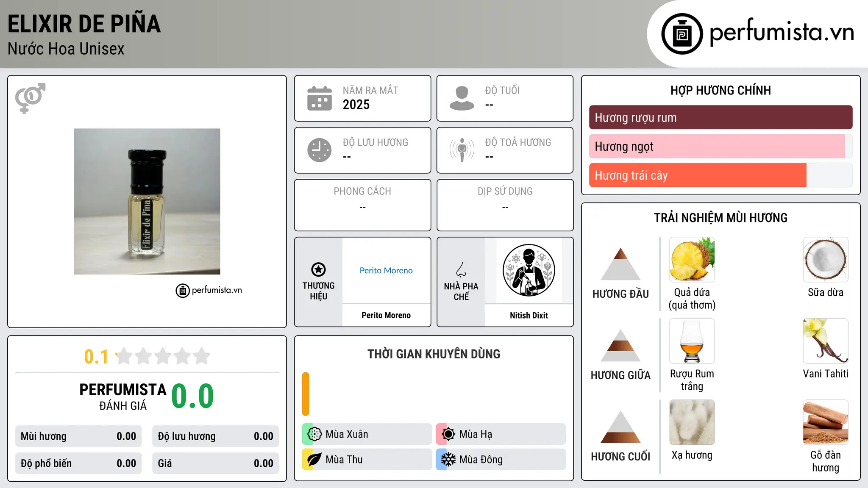The image size is (868, 488).
Task: Click the Hương ngọt accord bar
Action: 721,146
